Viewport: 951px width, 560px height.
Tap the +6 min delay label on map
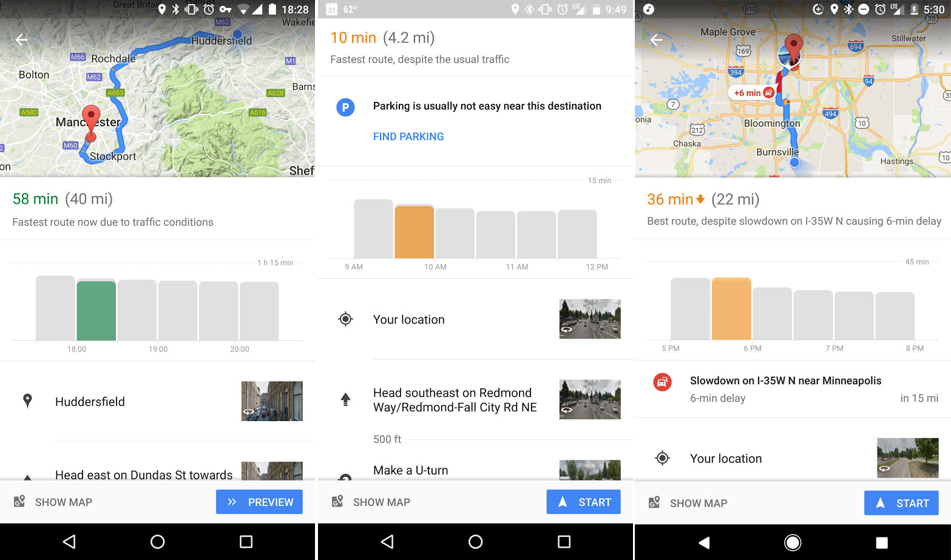point(751,93)
